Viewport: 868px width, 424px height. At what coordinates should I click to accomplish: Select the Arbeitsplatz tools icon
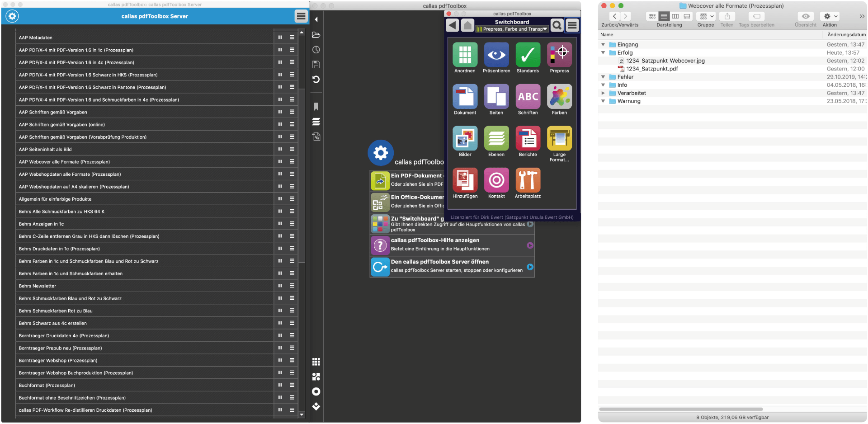pos(528,180)
